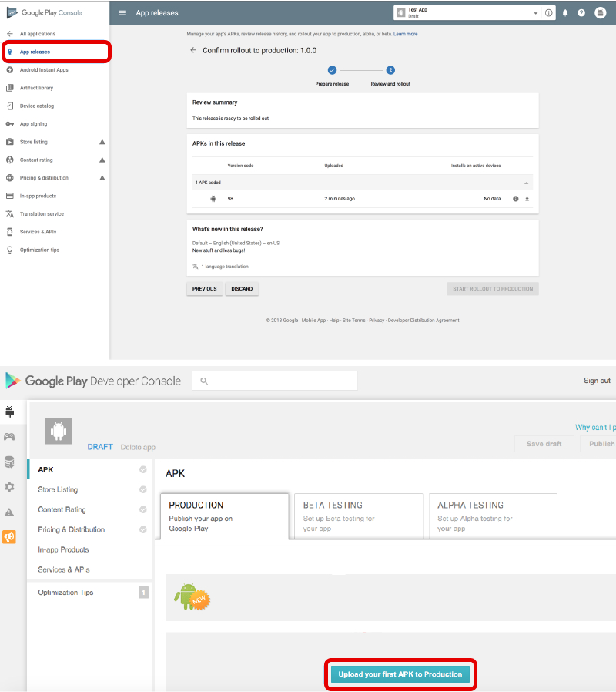Click the Sign out link
Viewport: 616px width, 692px height.
pyautogui.click(x=597, y=381)
